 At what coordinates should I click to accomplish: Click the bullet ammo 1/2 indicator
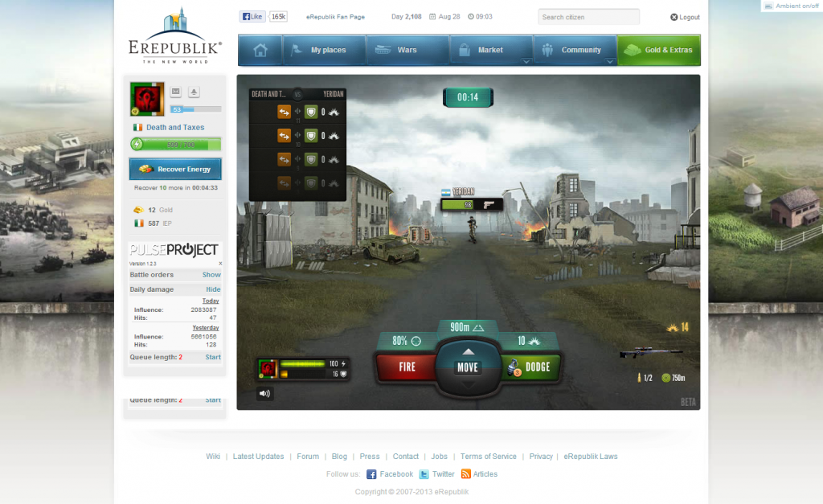pos(645,378)
